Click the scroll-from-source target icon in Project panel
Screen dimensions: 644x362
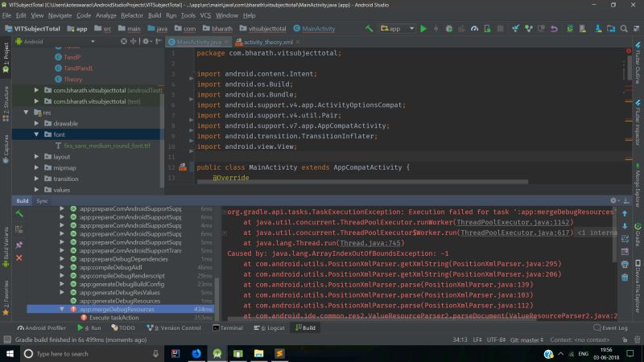point(124,42)
